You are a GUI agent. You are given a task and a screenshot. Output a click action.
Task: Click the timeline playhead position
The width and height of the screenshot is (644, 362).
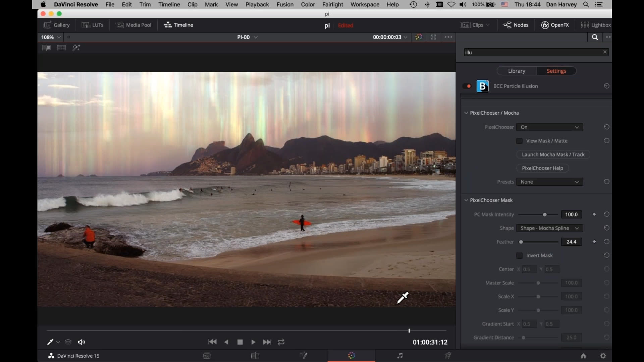point(409,330)
